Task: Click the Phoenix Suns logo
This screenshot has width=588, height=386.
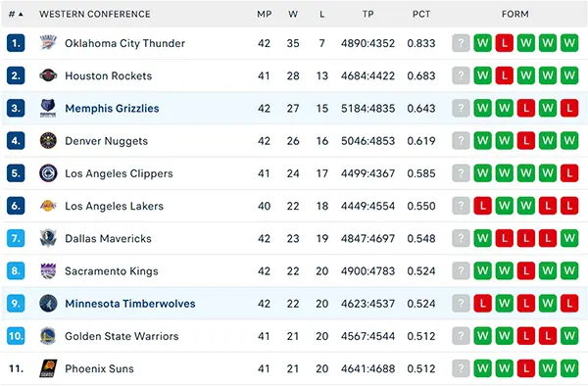Action: pyautogui.click(x=48, y=368)
